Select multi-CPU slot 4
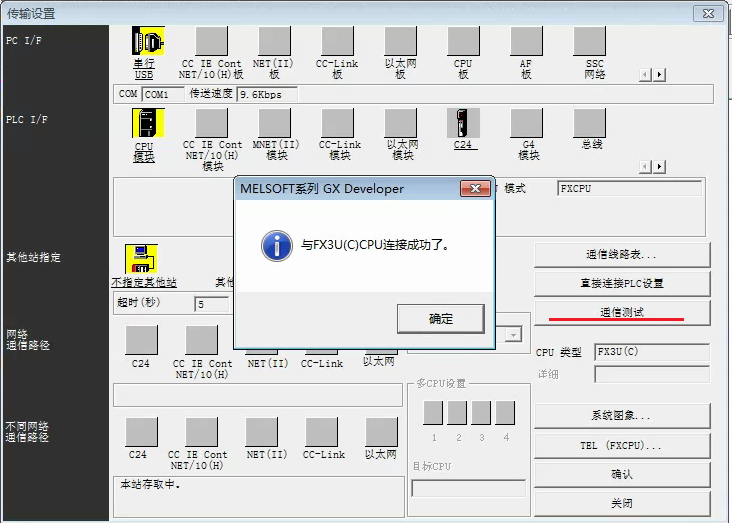Screen dimensions: 732x523 (x=505, y=413)
